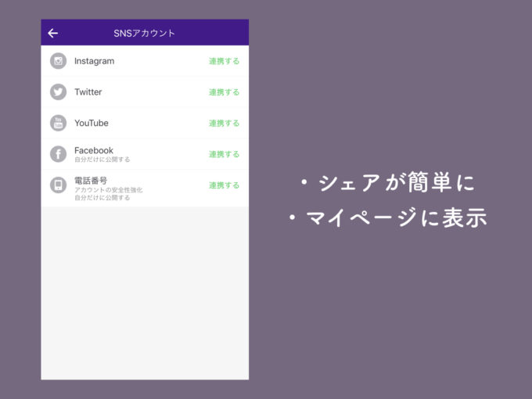Click the マイページに表示 caption

[388, 217]
